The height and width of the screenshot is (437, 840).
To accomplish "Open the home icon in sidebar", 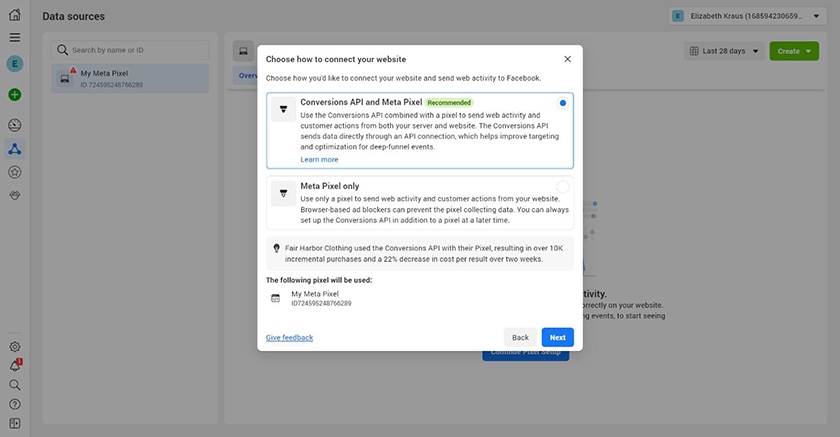I will [x=14, y=15].
